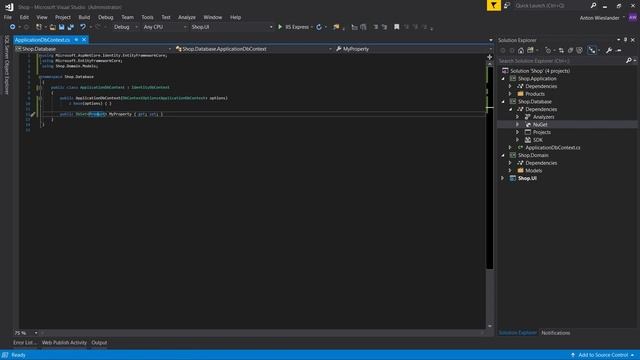This screenshot has height=360, width=640.
Task: Collapse the Shop.Application project node
Action: coord(503,79)
